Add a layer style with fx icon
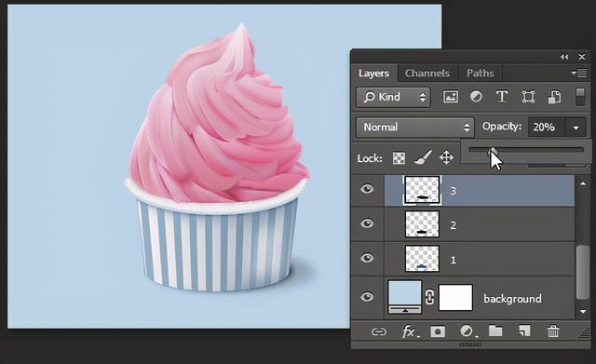Image resolution: width=596 pixels, height=364 pixels. (x=410, y=331)
